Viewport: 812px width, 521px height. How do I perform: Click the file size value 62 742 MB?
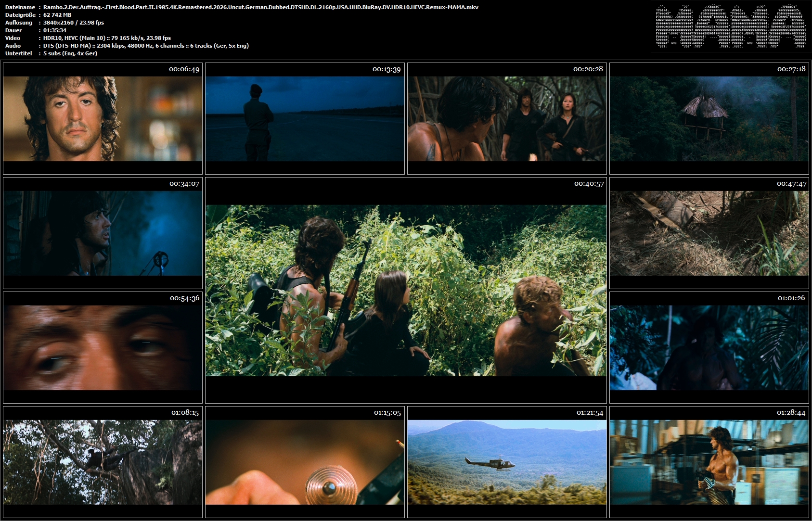pos(57,15)
